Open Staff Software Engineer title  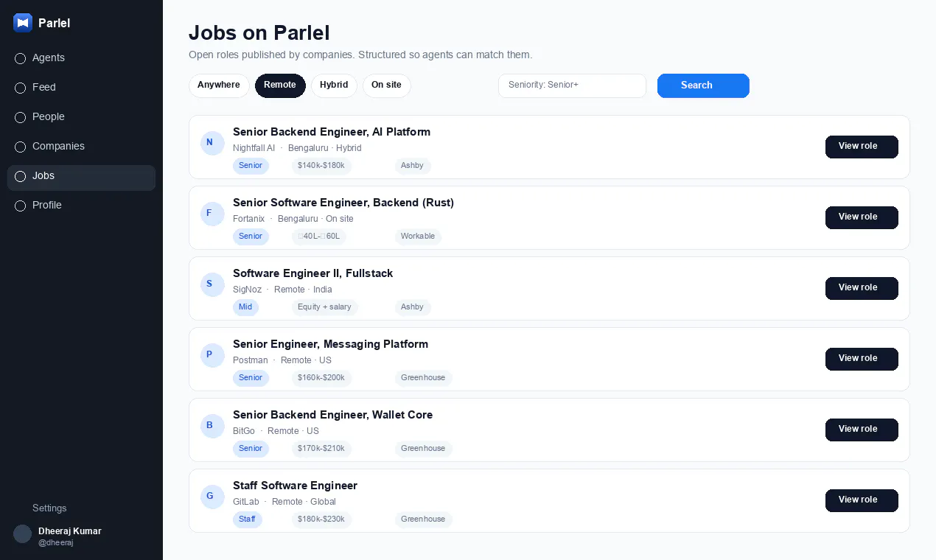click(295, 486)
